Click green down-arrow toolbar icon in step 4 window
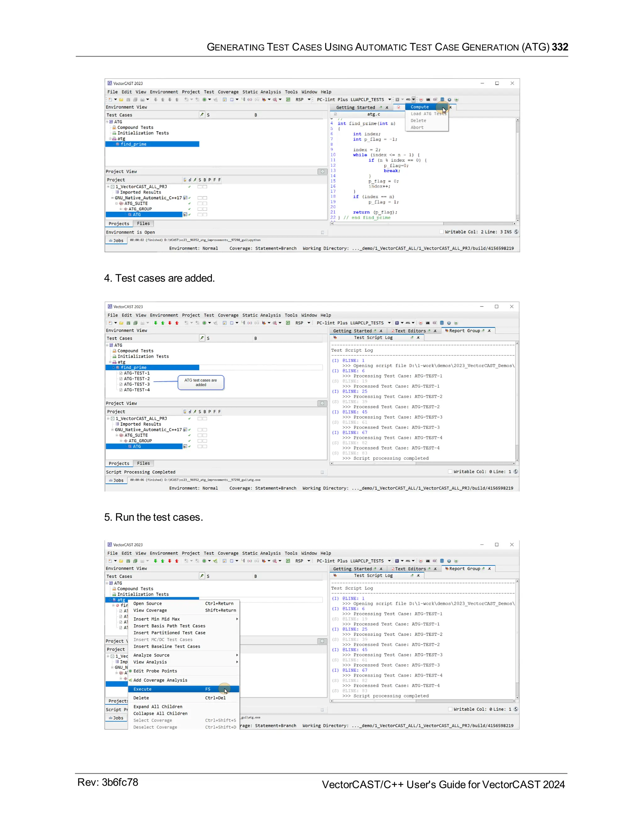This screenshot has width=644, height=833. pos(156,323)
